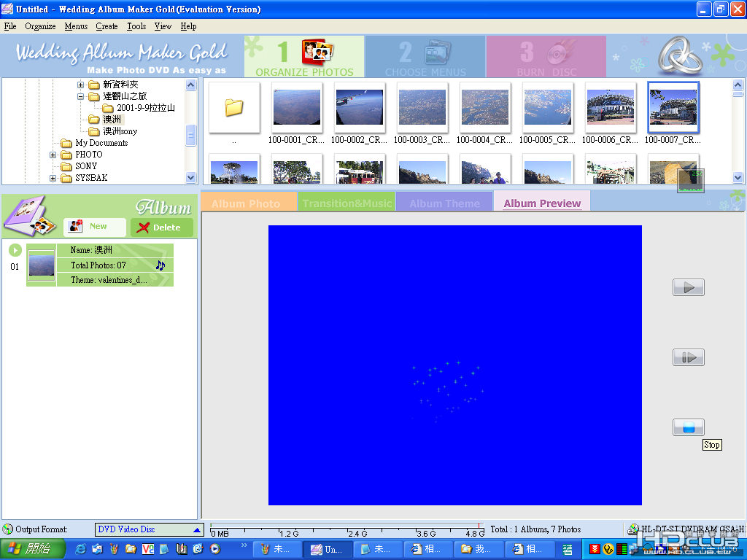
Task: Click the music note icon on album 01
Action: point(160,265)
